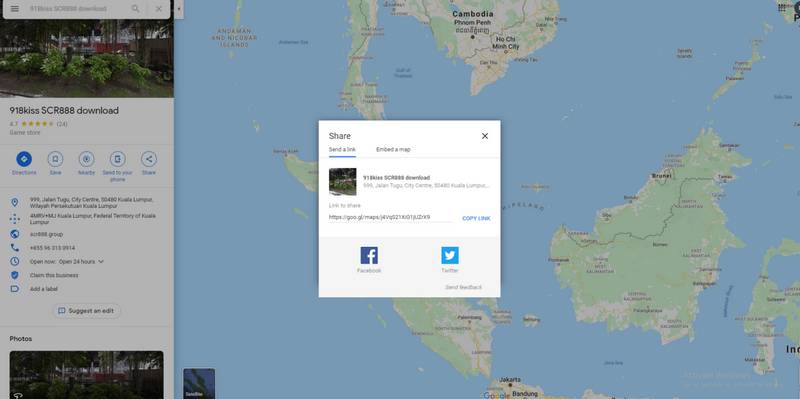Share via the Facebook icon
The height and width of the screenshot is (399, 800).
click(369, 255)
